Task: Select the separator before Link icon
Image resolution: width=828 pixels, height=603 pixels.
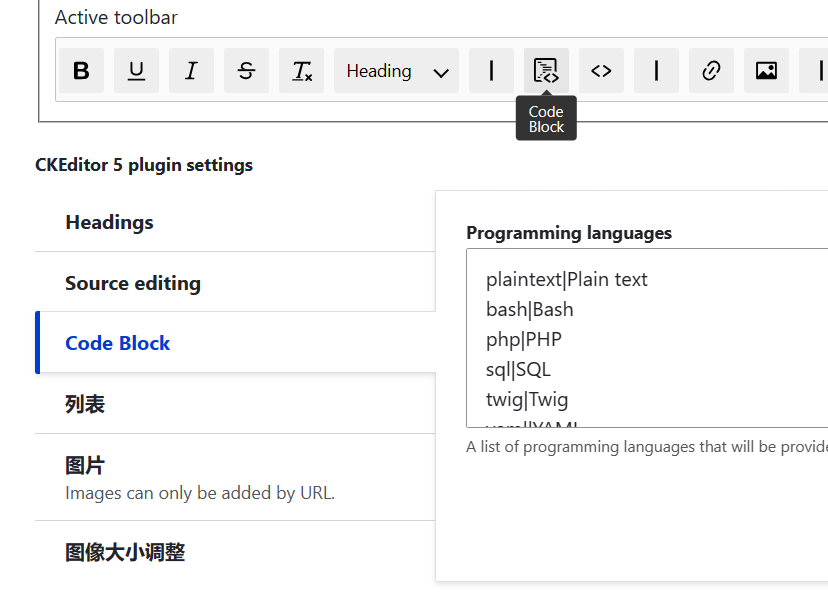Action: 656,70
